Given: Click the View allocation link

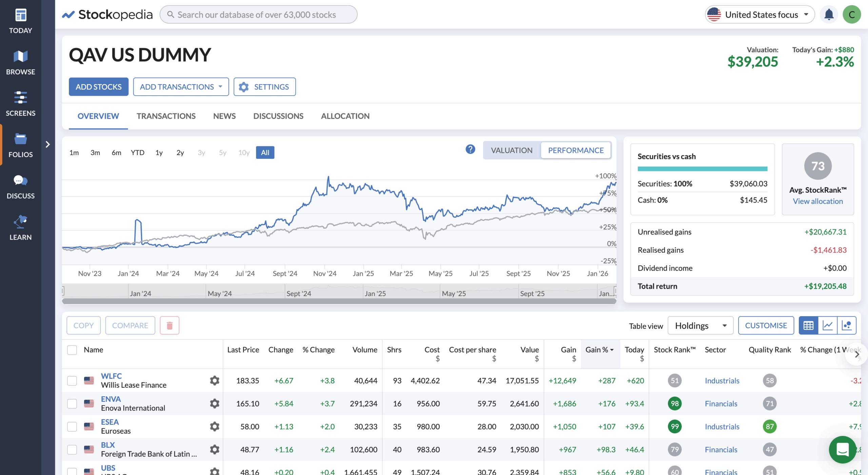Looking at the screenshot, I should 817,201.
